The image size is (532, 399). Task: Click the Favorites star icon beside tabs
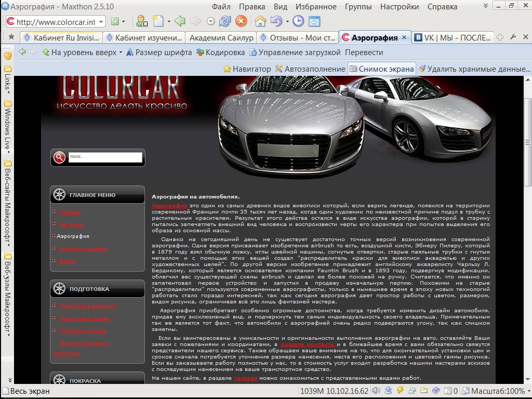pyautogui.click(x=11, y=37)
